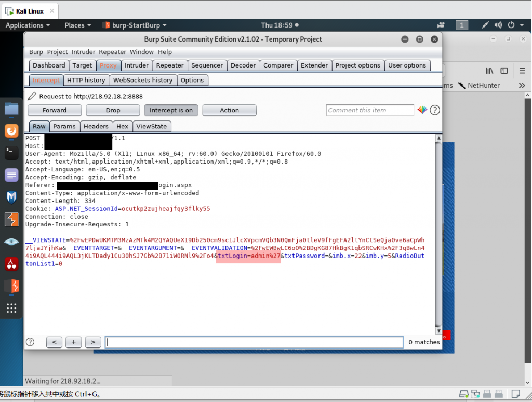
Task: Click the pencil edit icon next to request target
Action: coord(32,96)
